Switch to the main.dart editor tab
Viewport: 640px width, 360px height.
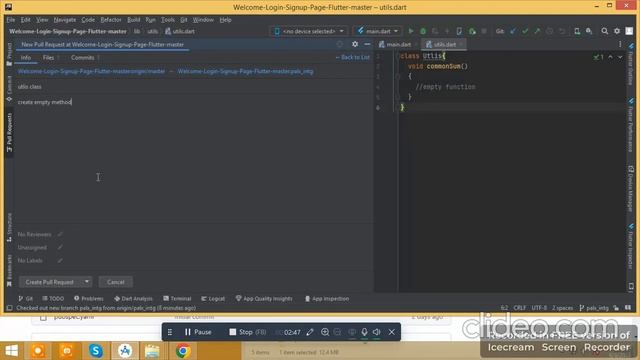click(x=398, y=44)
